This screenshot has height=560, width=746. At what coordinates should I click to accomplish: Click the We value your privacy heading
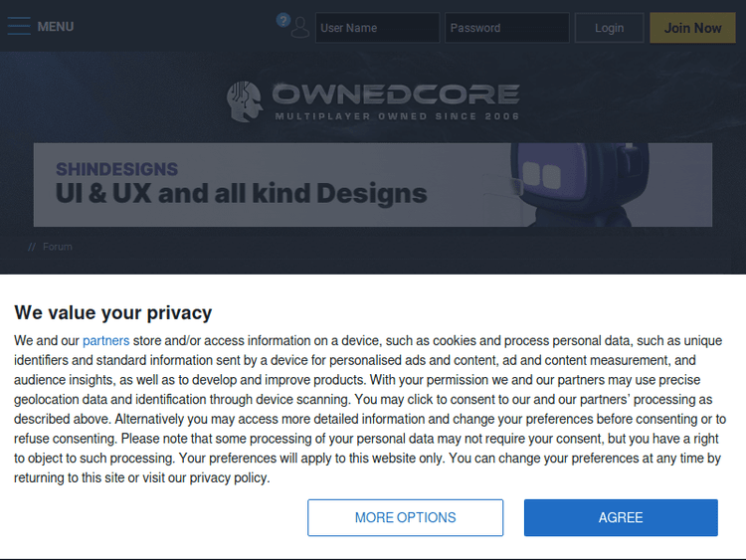coord(113,312)
